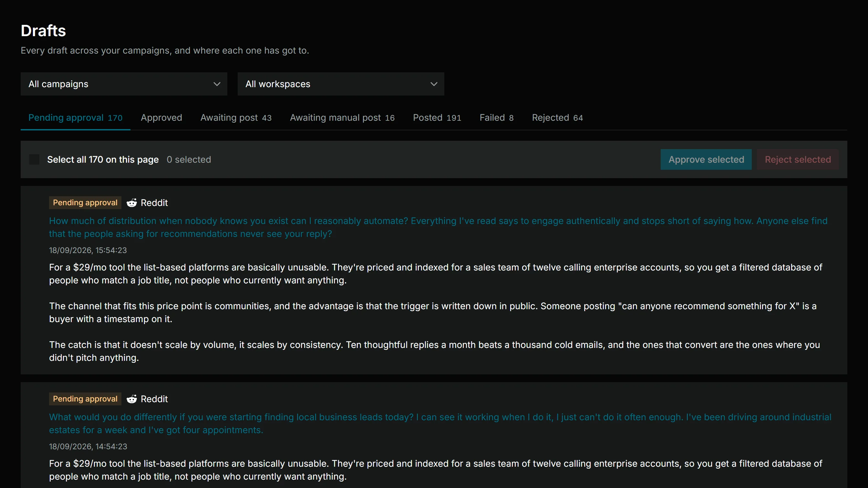
Task: Click the timestamp 18/09/2026, 15:54:23
Action: 88,250
